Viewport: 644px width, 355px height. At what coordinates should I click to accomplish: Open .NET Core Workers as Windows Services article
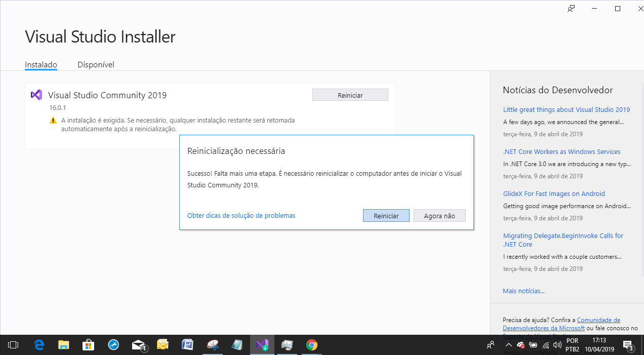click(561, 151)
